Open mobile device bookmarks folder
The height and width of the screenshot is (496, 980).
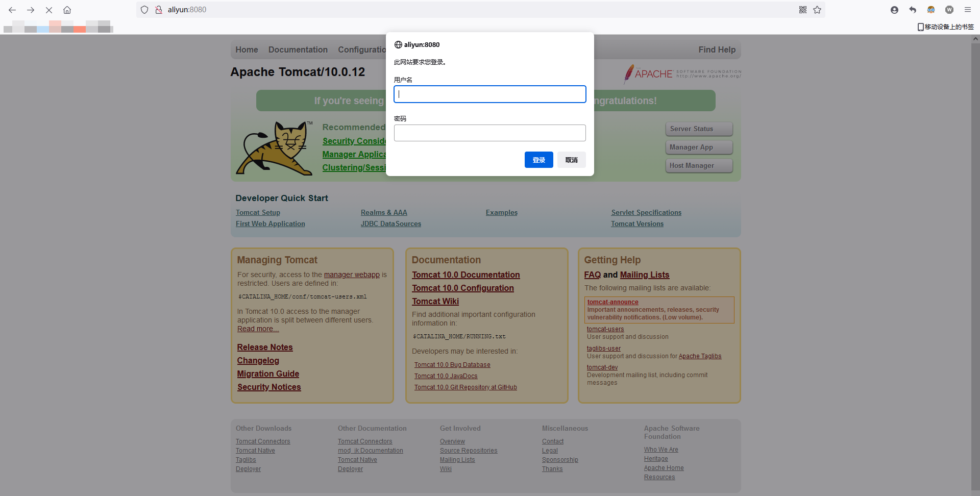pos(946,27)
